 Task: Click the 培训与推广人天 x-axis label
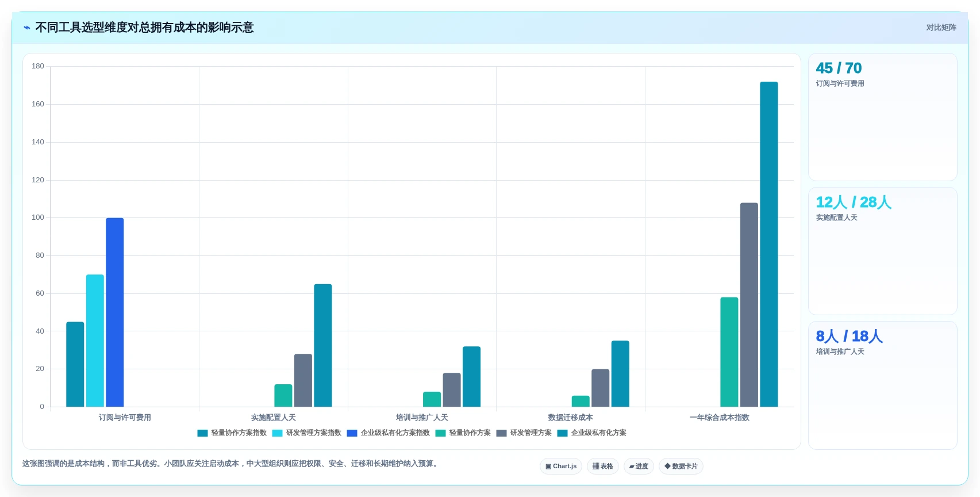422,418
